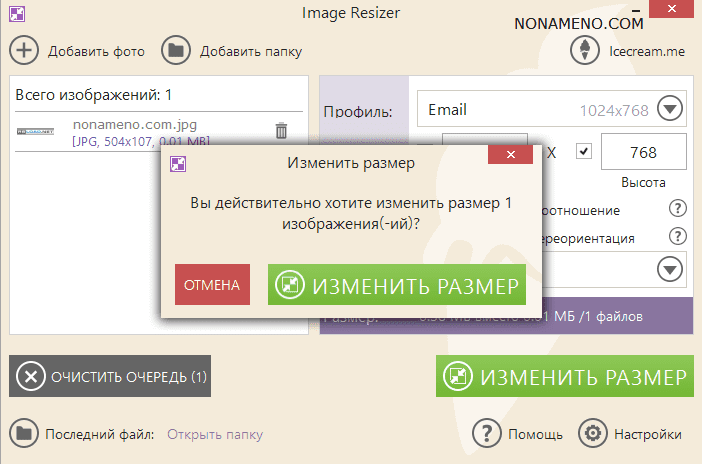Image resolution: width=702 pixels, height=464 pixels.
Task: Toggle the height checkbox next to 768
Action: point(584,152)
